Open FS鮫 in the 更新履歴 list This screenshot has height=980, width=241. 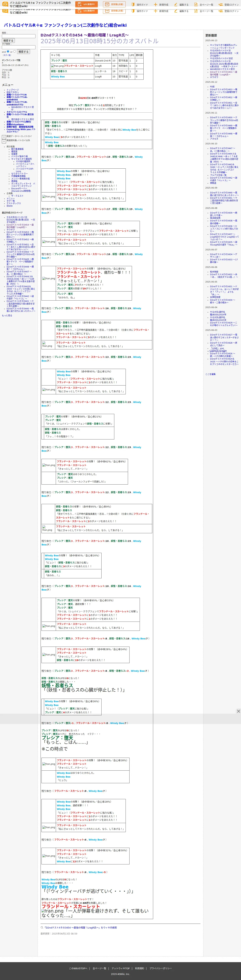pos(212,87)
